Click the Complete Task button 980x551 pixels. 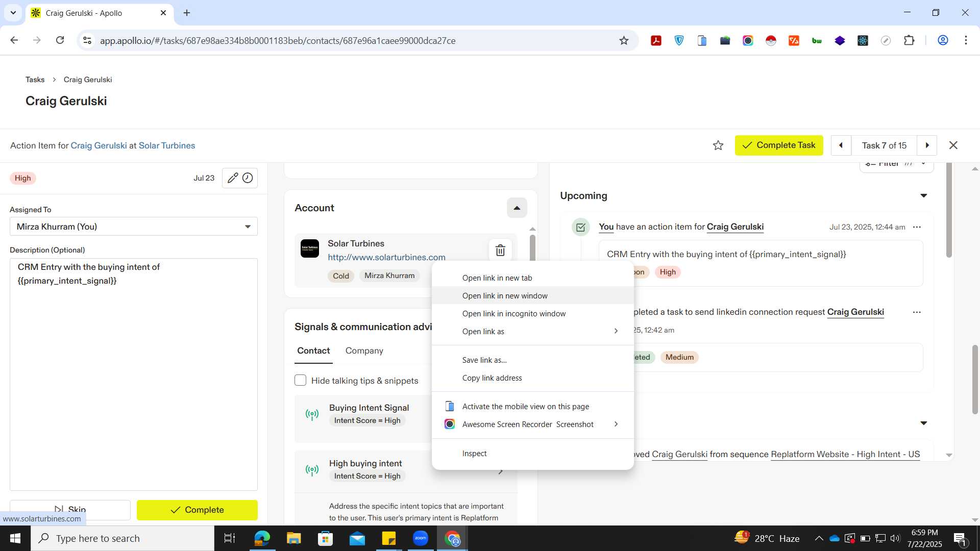(779, 145)
